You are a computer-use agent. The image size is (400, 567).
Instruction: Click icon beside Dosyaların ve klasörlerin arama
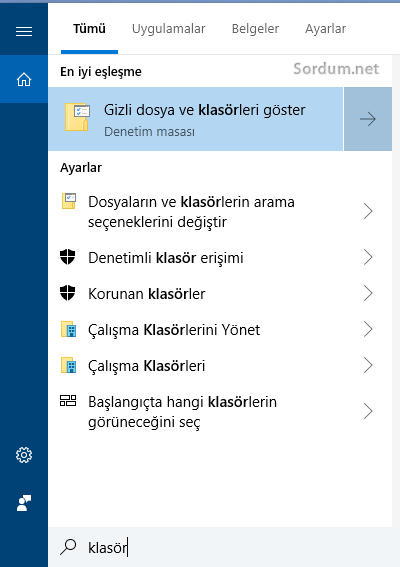click(x=69, y=201)
